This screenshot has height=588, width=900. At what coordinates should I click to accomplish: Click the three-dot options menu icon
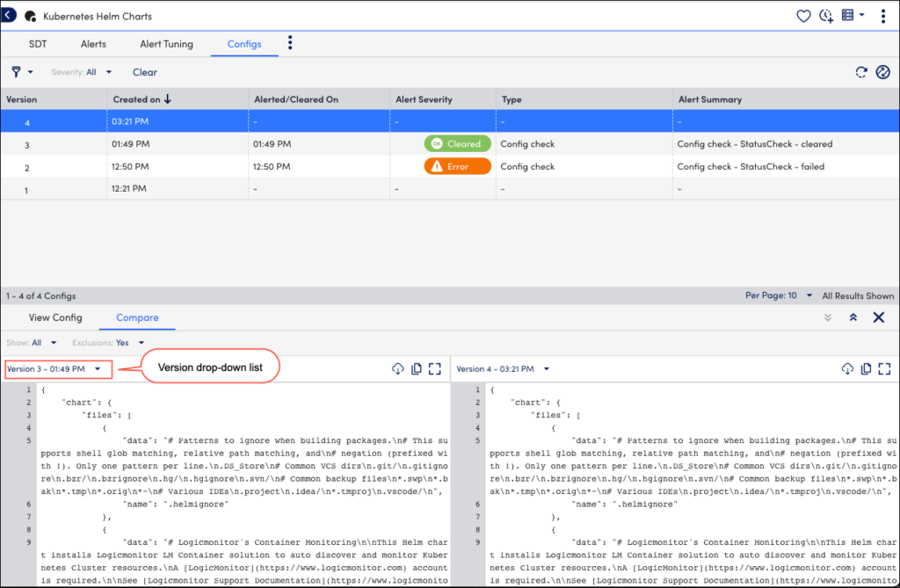[883, 15]
